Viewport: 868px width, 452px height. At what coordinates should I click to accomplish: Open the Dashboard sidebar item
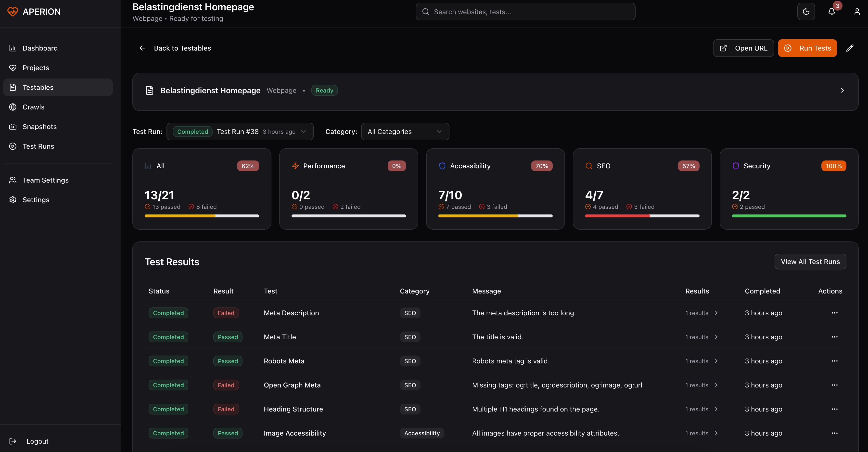(58, 48)
